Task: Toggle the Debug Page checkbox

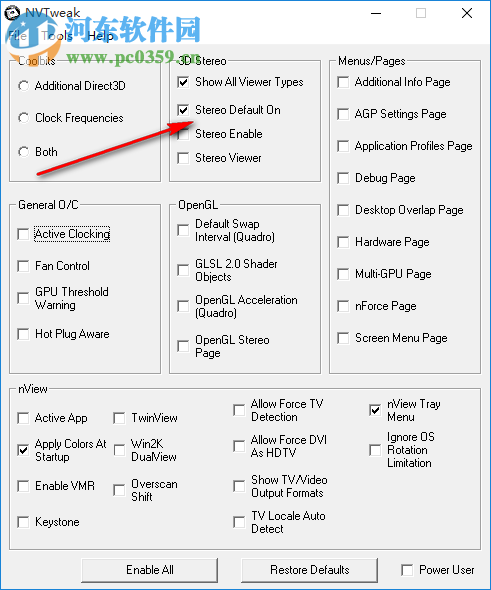Action: [343, 178]
